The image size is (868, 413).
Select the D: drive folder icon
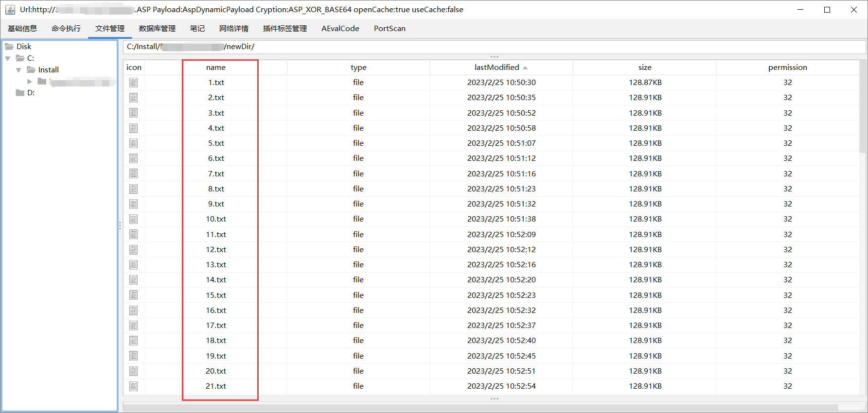20,93
